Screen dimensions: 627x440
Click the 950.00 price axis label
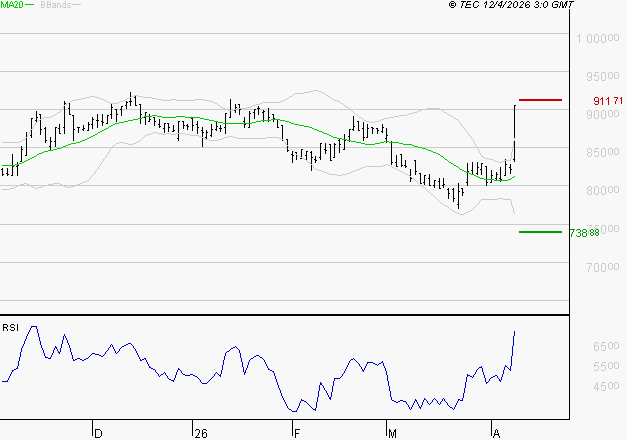603,76
